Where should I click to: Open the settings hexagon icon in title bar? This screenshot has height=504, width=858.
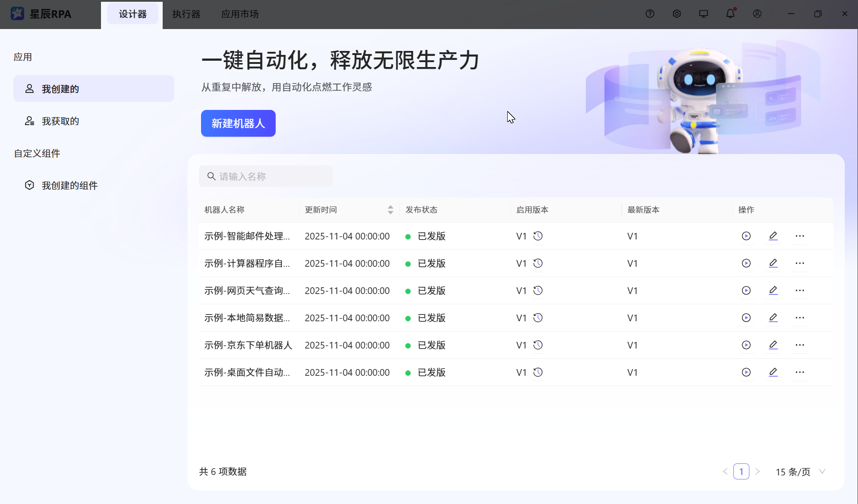pos(677,14)
